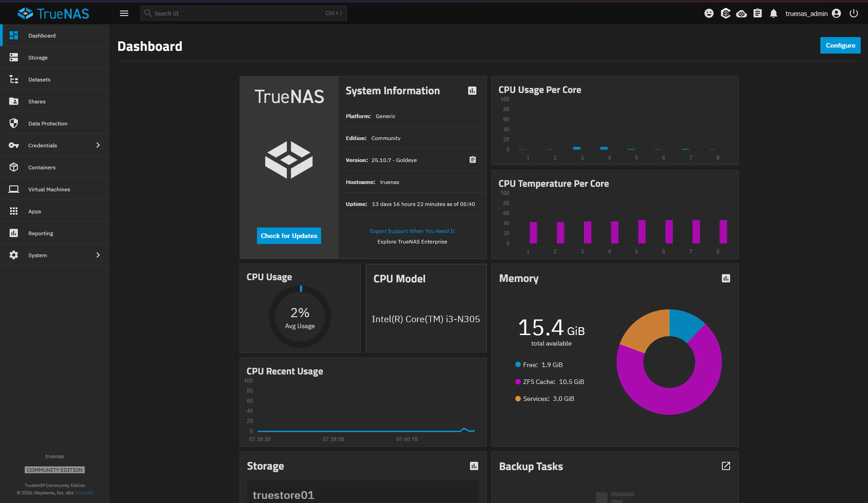Viewport: 868px width, 503px height.
Task: Expand the System submenu
Action: point(55,255)
